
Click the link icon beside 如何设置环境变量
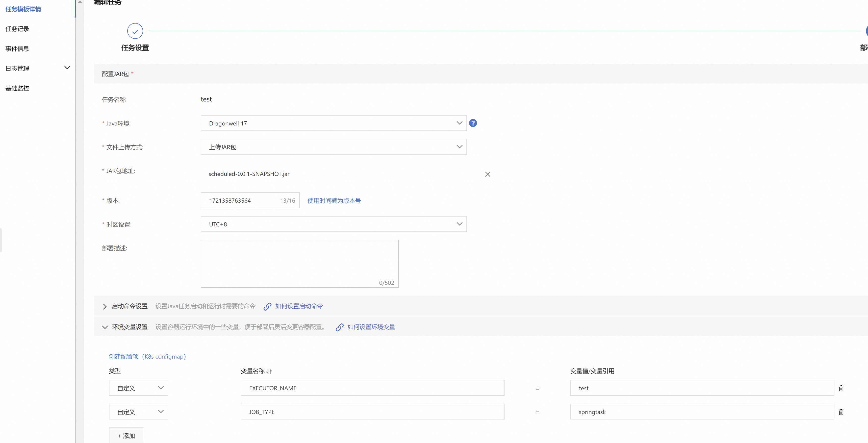(x=339, y=327)
